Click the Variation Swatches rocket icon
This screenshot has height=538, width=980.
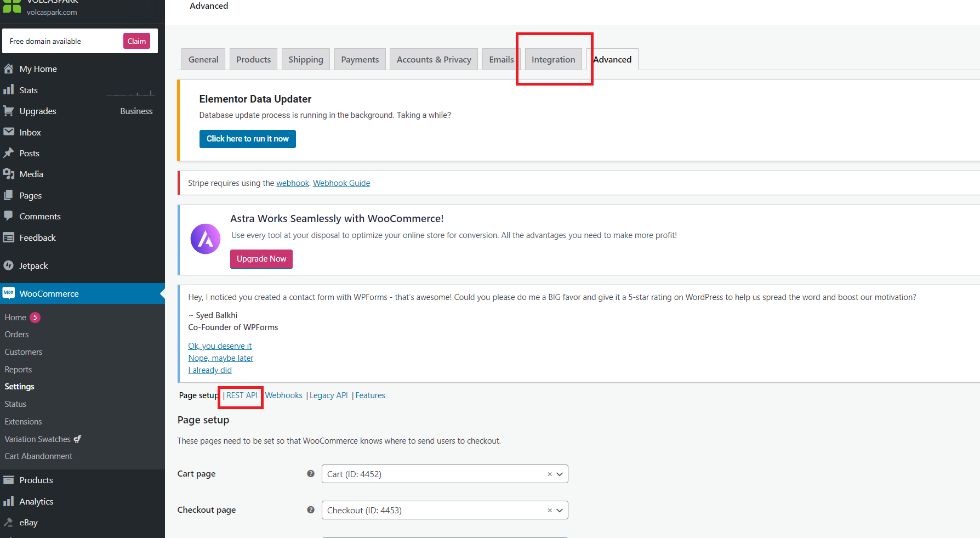[x=77, y=439]
